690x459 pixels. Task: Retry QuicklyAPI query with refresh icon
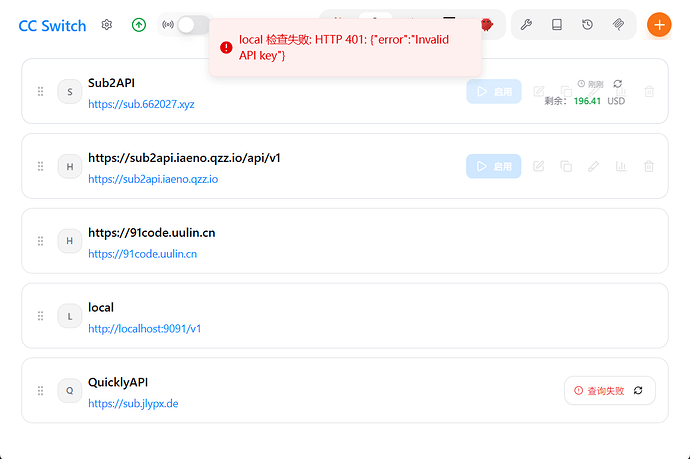tap(638, 390)
